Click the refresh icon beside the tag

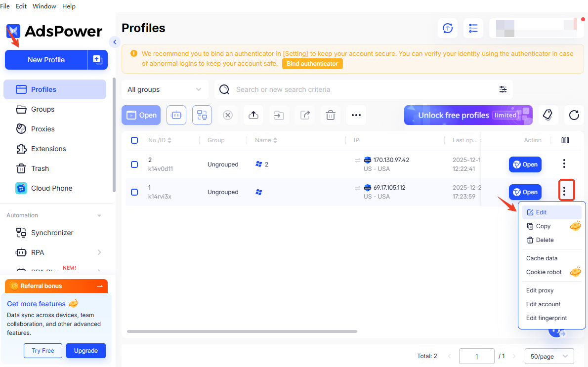pos(574,115)
